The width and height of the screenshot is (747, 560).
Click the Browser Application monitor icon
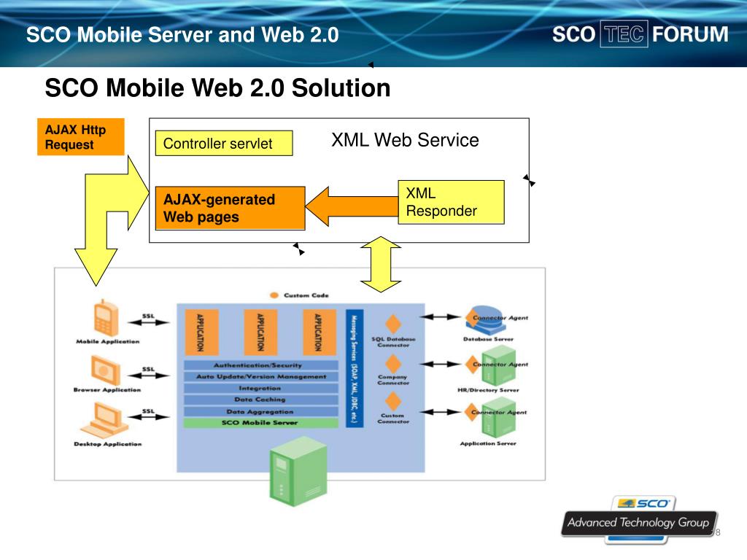click(x=106, y=370)
